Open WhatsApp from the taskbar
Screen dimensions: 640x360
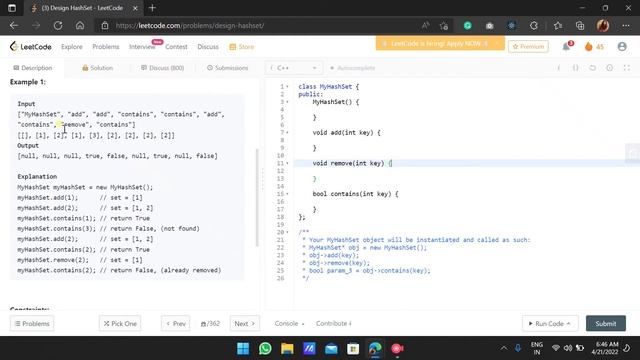pos(265,348)
